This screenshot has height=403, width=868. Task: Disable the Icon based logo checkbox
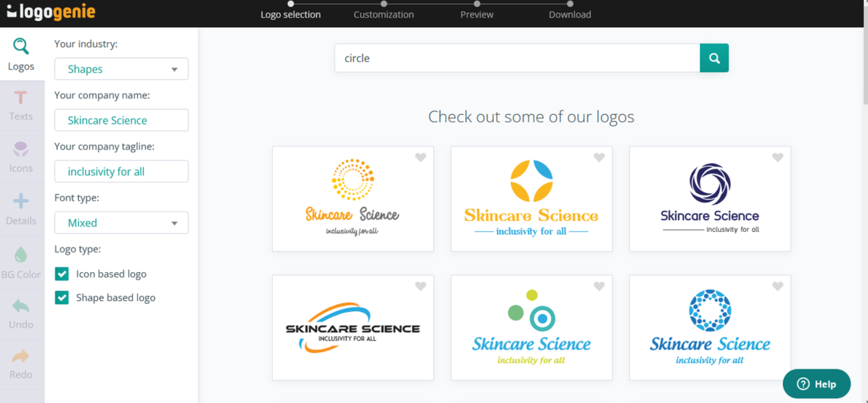[62, 274]
